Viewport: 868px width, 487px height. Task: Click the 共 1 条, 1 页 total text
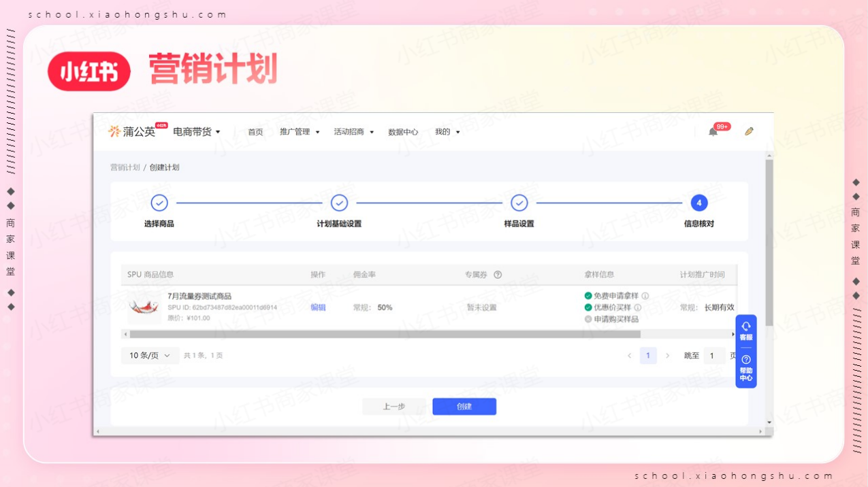point(203,356)
